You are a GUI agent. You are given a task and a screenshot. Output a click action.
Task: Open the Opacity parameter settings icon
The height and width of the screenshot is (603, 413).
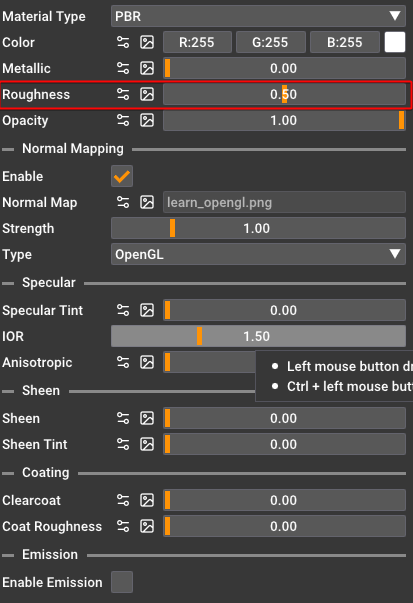click(x=123, y=120)
